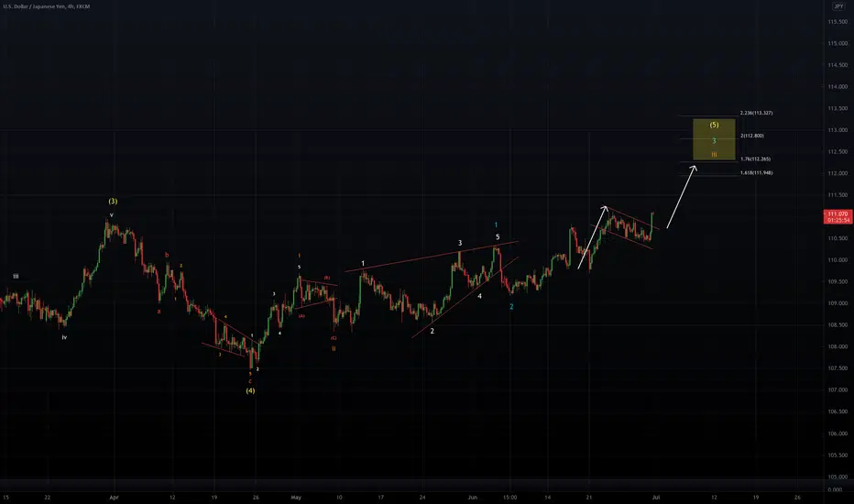Click 105.500 on the price axis
854x504 pixels.
point(838,455)
